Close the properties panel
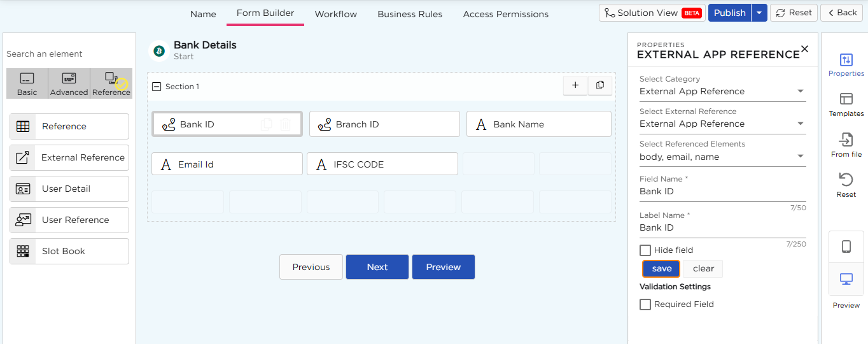Viewport: 868px width, 344px height. 804,49
